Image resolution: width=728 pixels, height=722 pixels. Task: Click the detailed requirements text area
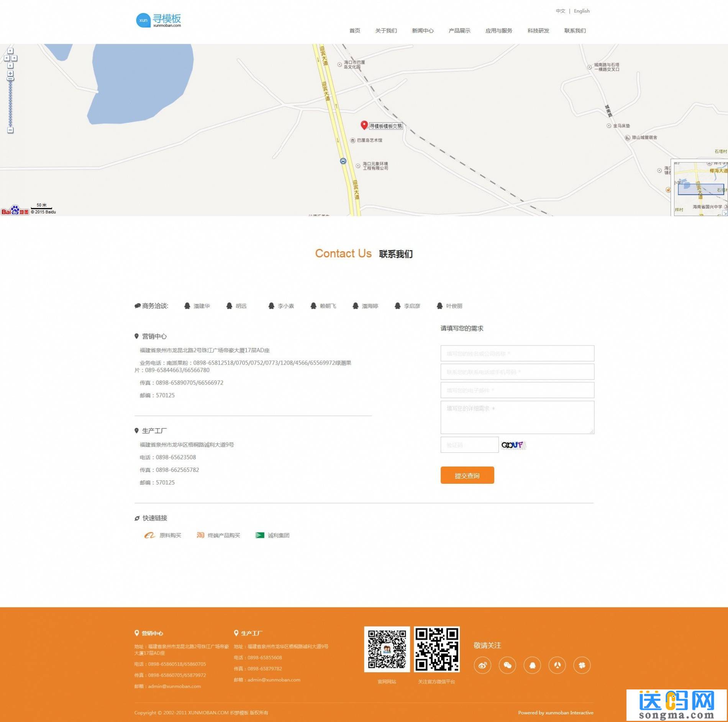[x=517, y=417]
